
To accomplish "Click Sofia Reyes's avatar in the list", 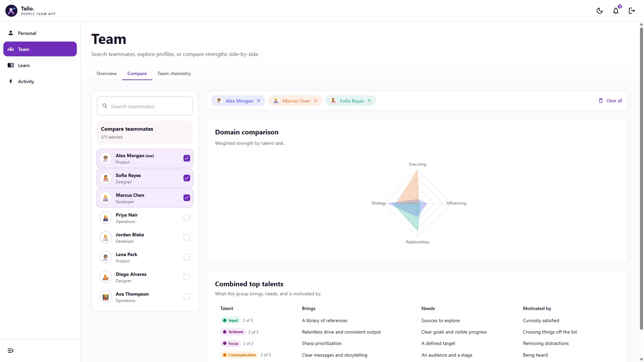I will pos(106,178).
